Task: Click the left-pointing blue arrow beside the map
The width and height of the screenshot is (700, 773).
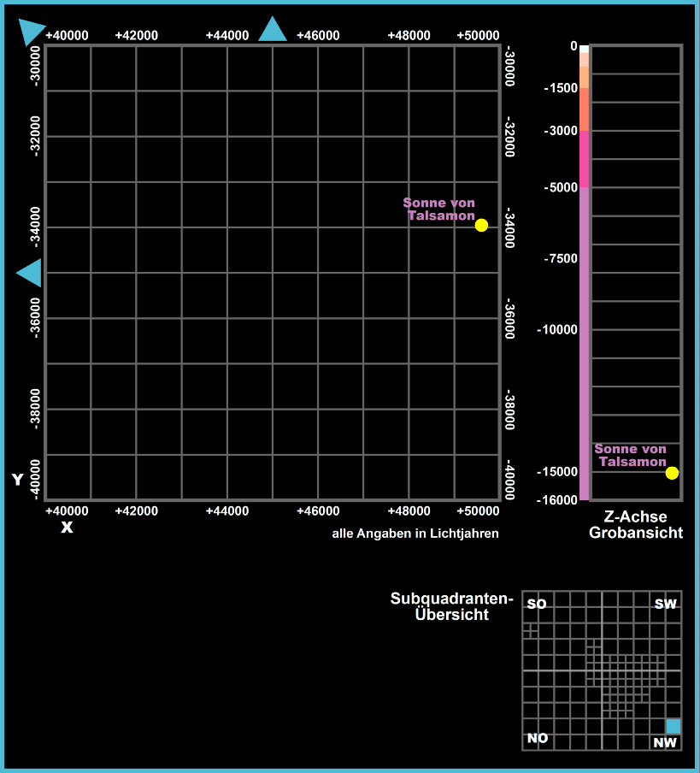Action: point(30,273)
